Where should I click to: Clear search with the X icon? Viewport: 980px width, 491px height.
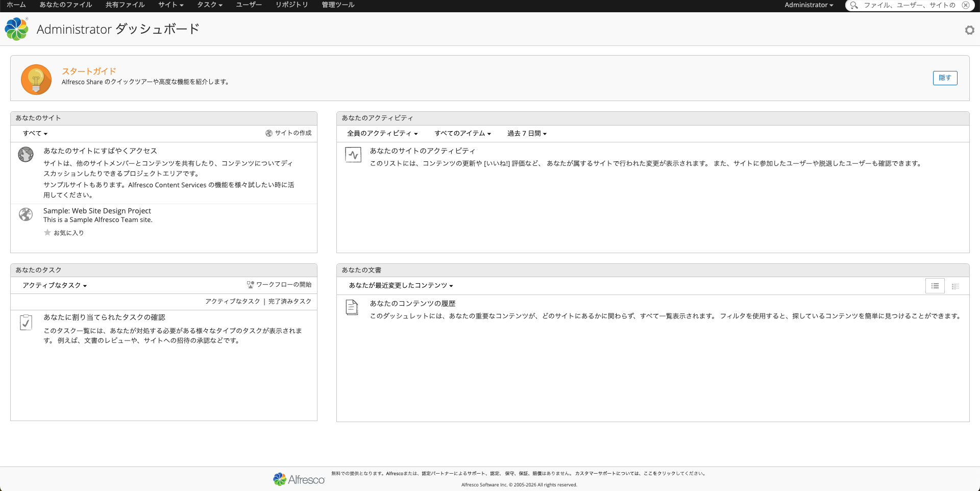tap(965, 5)
